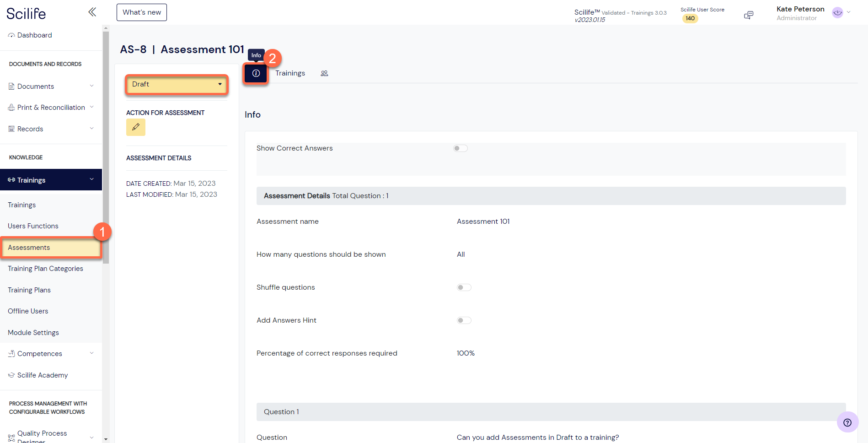Image resolution: width=868 pixels, height=443 pixels.
Task: Open the help question mark bubble
Action: (847, 422)
